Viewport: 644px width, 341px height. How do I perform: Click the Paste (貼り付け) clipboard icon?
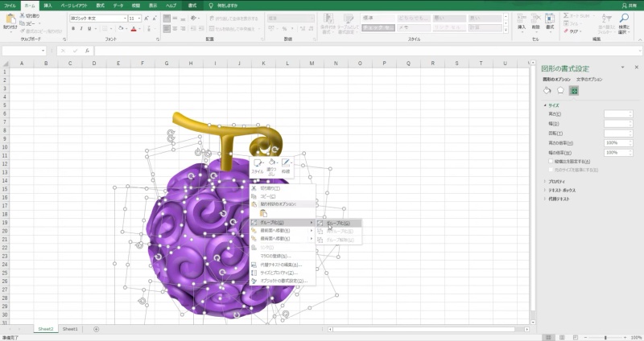click(10, 18)
